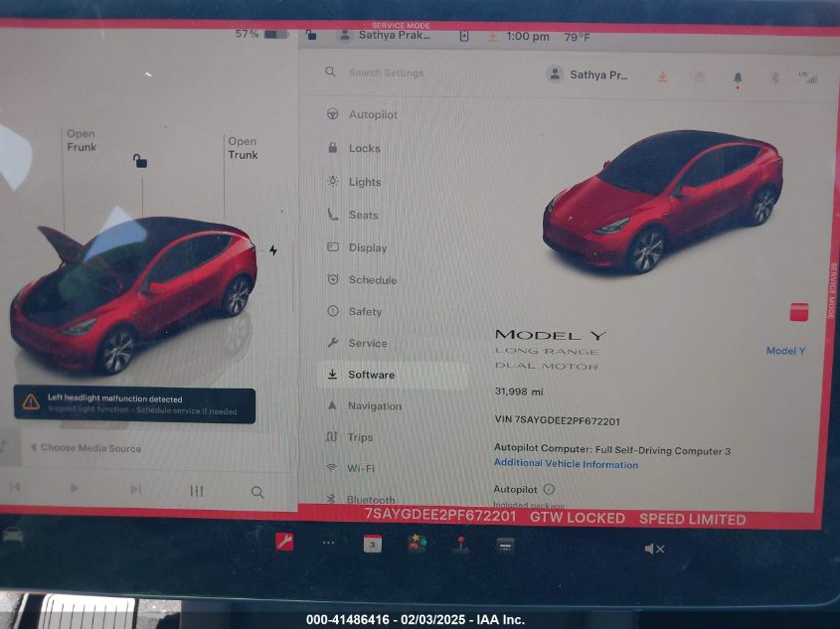This screenshot has width=840, height=629.
Task: Select Software in the settings menu
Action: tap(371, 375)
